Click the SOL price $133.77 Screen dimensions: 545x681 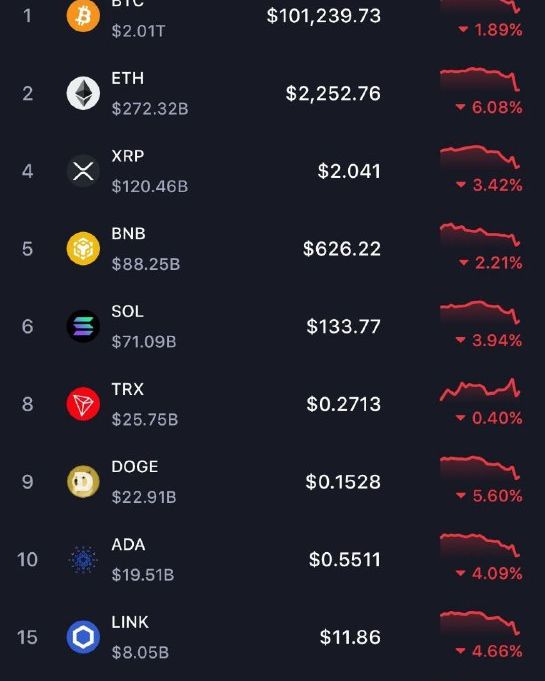(344, 326)
